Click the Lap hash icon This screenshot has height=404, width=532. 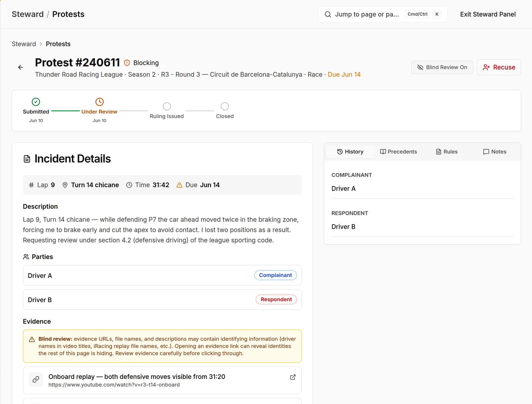click(31, 185)
